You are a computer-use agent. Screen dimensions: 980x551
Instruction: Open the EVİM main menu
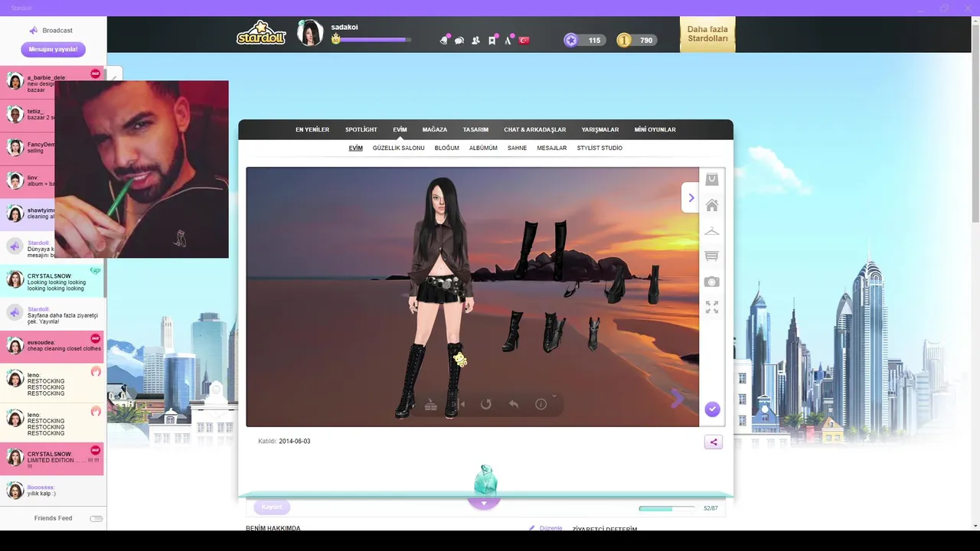click(400, 129)
